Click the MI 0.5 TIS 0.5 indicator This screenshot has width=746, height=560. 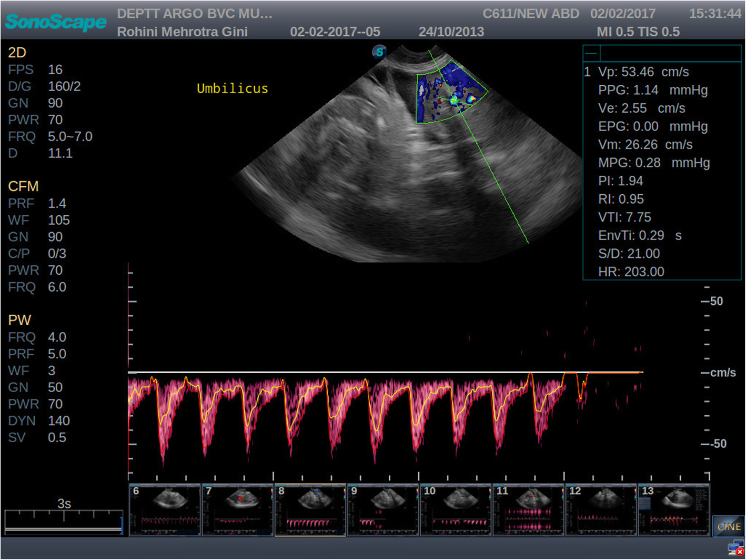click(x=638, y=32)
